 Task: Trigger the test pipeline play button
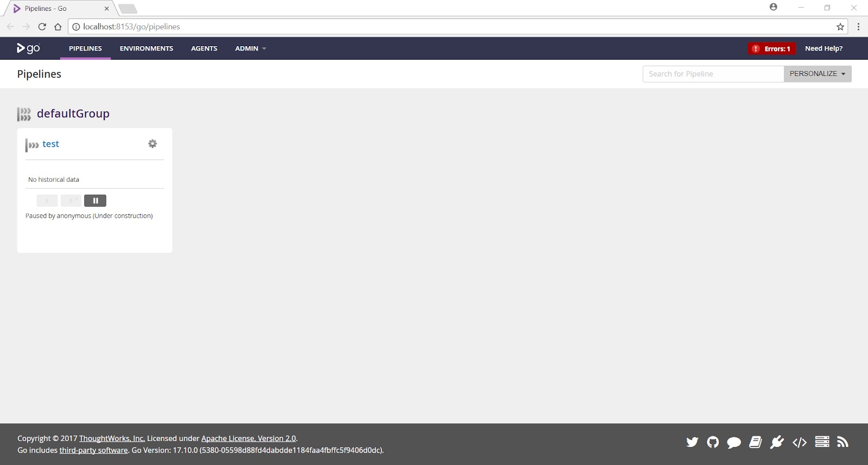47,201
